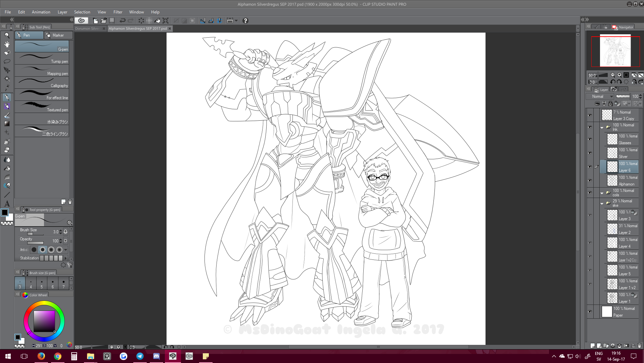Click the Navigator thumbnail preview
Image resolution: width=644 pixels, height=363 pixels.
pyautogui.click(x=615, y=51)
